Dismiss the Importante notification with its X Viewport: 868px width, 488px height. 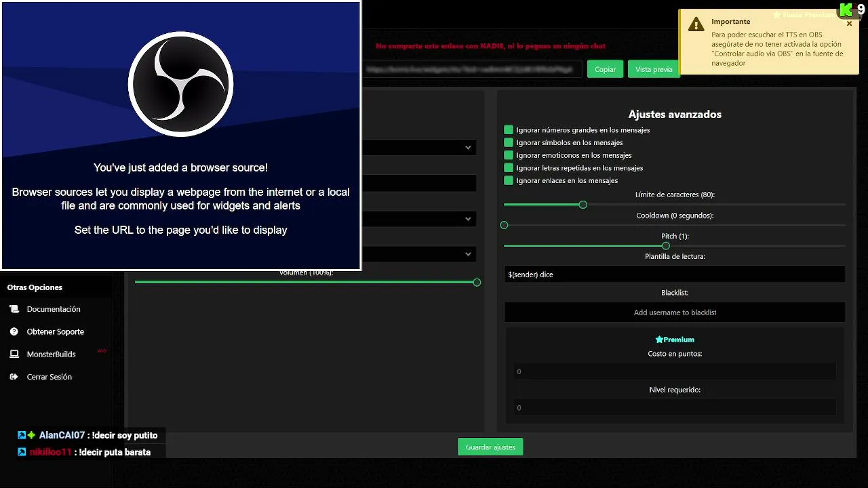click(x=849, y=24)
